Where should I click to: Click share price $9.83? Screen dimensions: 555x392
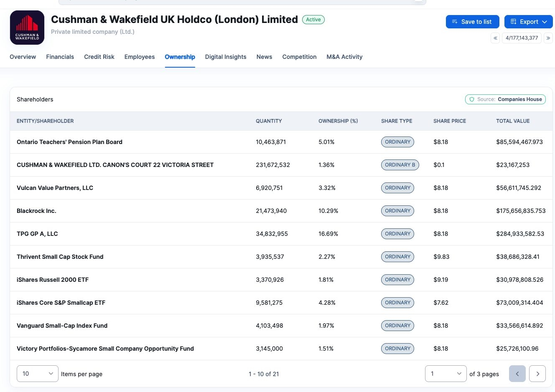pyautogui.click(x=441, y=257)
